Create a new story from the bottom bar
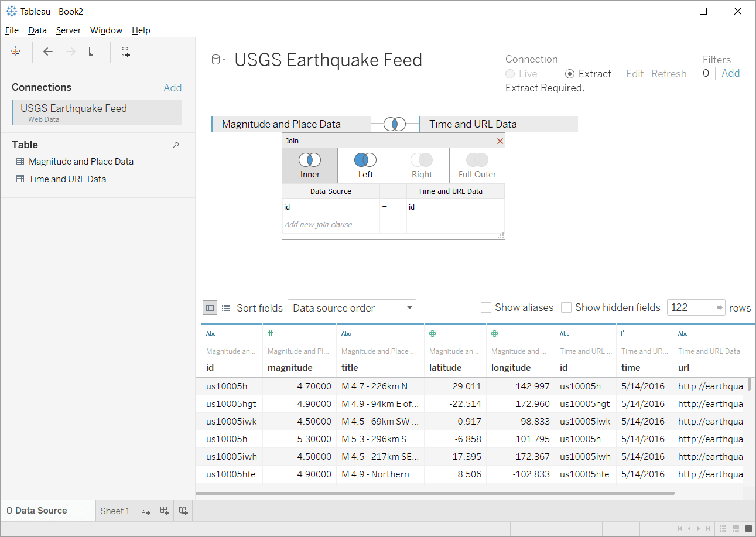 183,510
